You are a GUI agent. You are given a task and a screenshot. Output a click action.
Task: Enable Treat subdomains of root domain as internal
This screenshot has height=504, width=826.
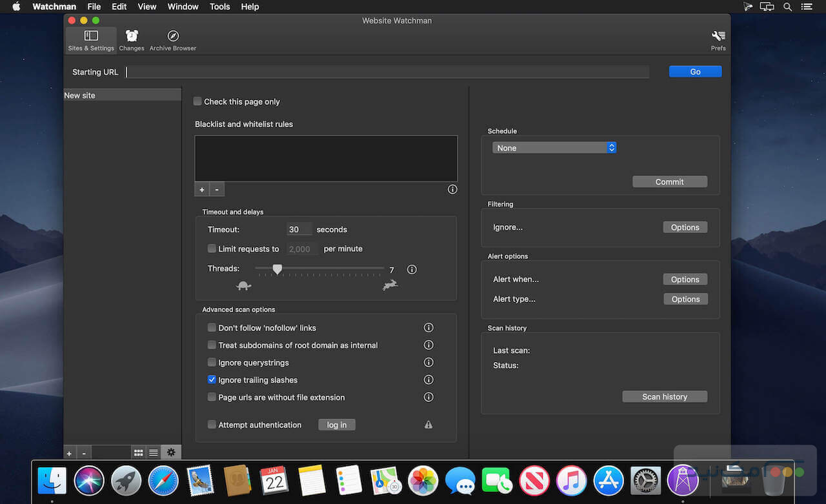(212, 345)
